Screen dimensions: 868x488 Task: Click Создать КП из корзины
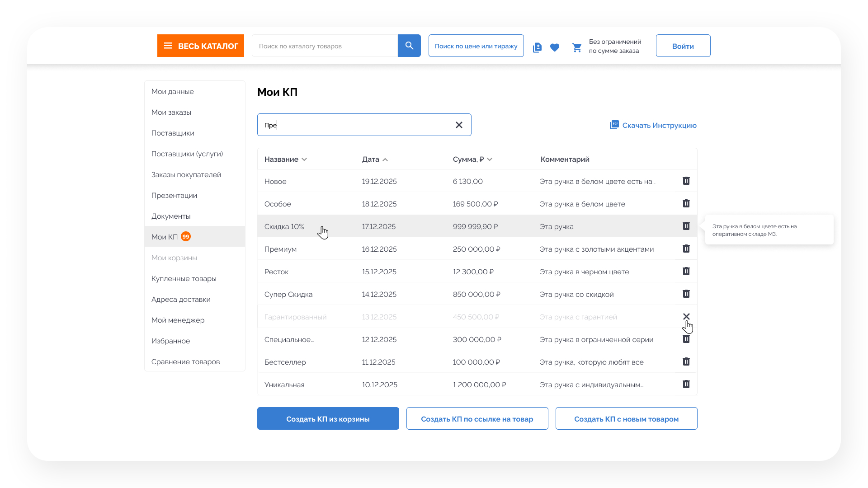328,418
